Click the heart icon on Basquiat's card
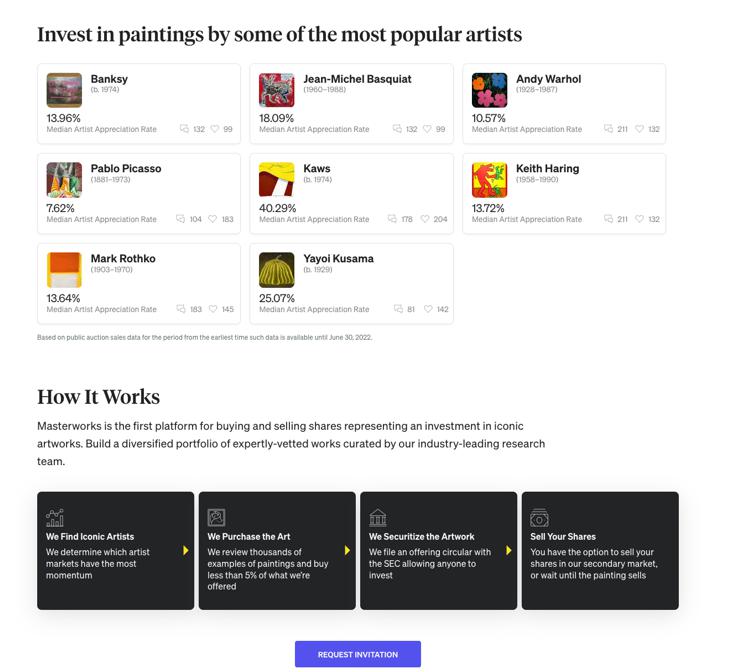739x672 pixels. tap(427, 129)
